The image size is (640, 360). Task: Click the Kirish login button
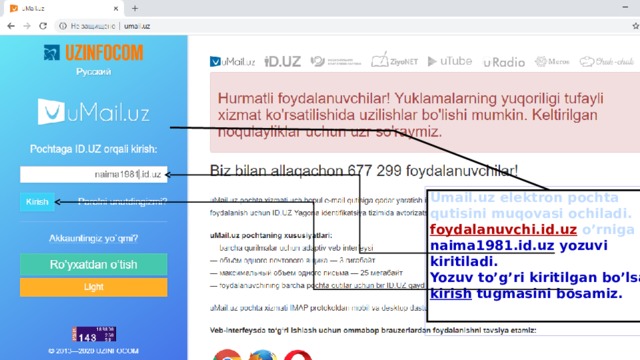37,202
